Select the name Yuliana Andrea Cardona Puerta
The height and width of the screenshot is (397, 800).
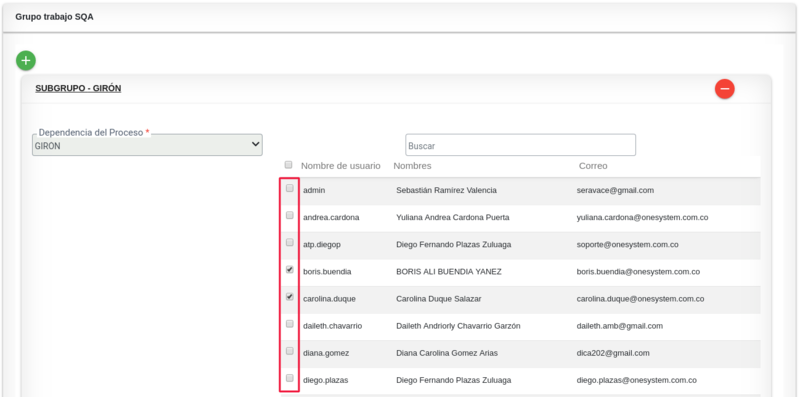[453, 217]
